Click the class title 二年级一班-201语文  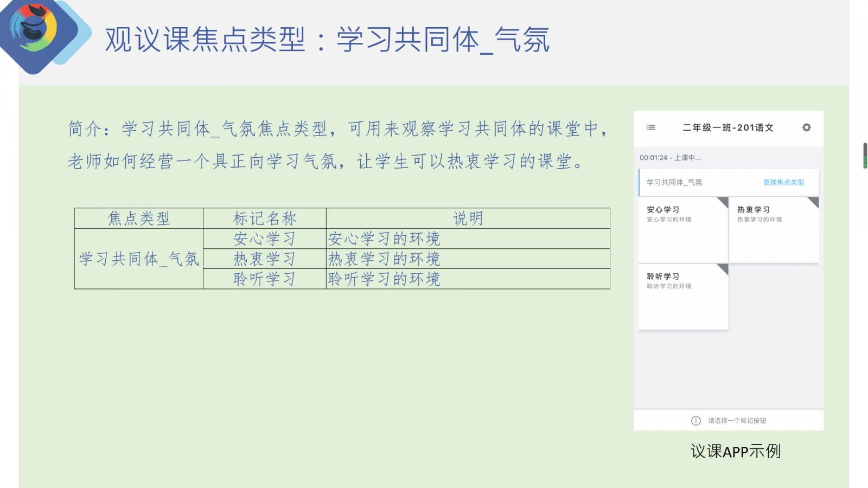click(727, 128)
